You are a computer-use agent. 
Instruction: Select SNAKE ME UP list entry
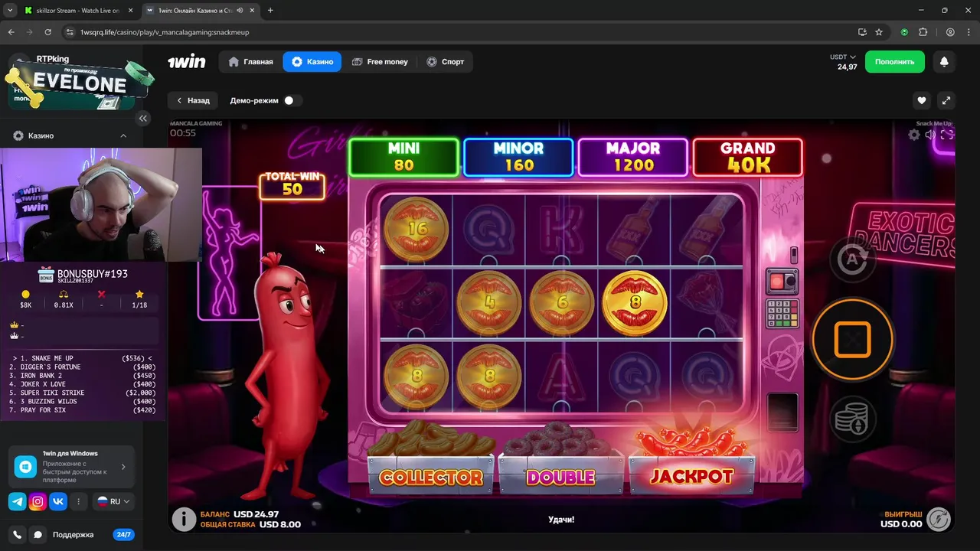point(82,358)
